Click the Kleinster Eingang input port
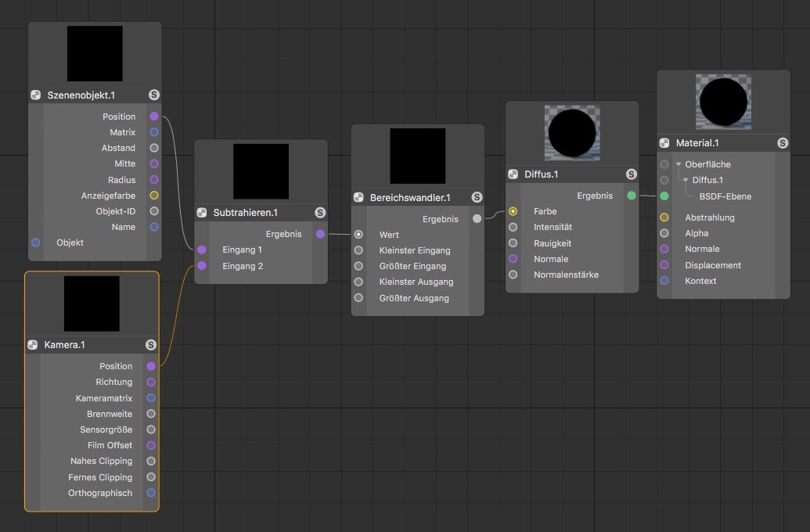810x532 pixels. coord(358,250)
